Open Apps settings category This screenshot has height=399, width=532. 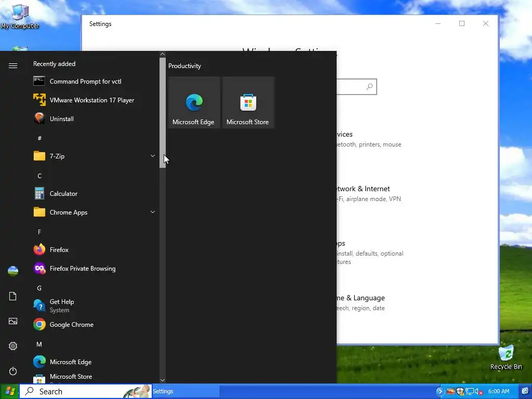coord(370,252)
